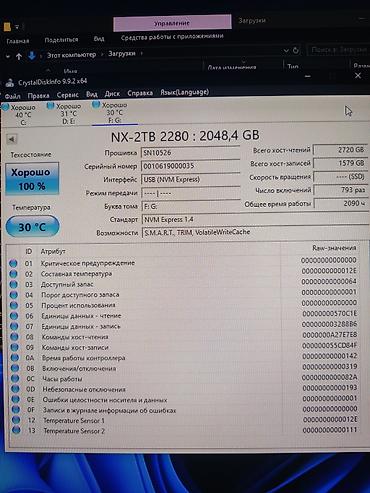Open the Язык(Language) menu

185,92
